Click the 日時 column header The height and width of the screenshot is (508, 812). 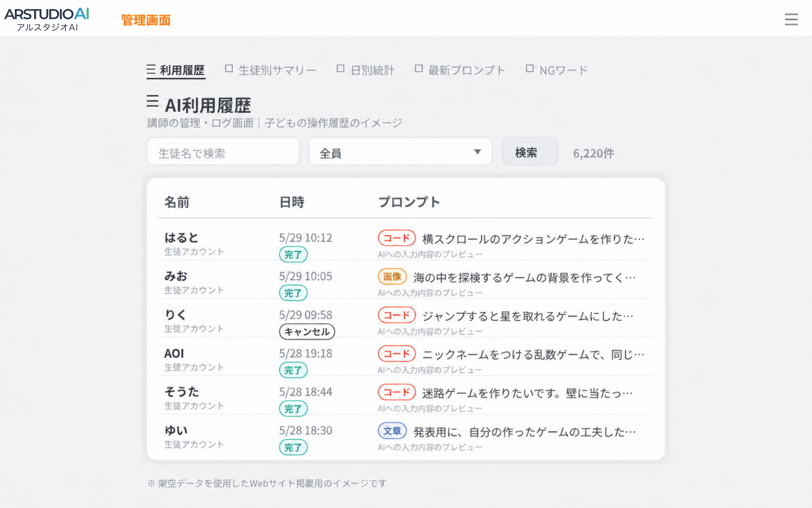tap(292, 202)
